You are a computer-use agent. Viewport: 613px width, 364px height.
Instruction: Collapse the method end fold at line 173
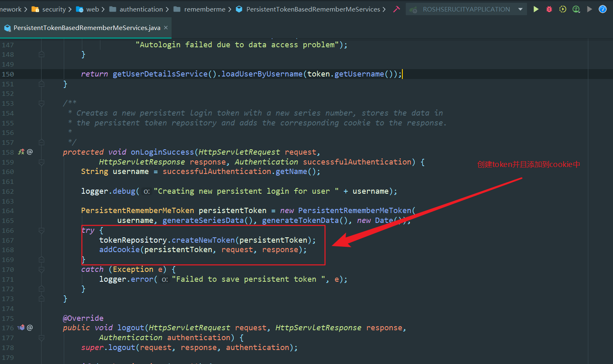click(x=42, y=299)
